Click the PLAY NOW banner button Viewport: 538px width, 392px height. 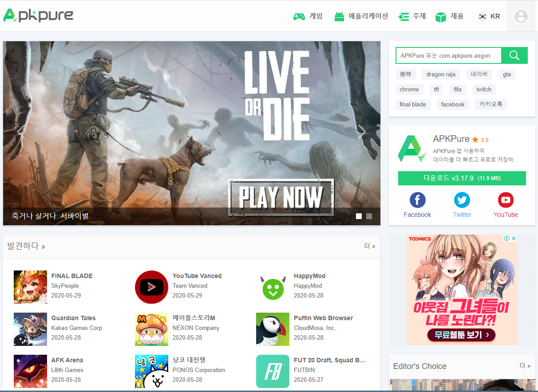click(x=281, y=197)
